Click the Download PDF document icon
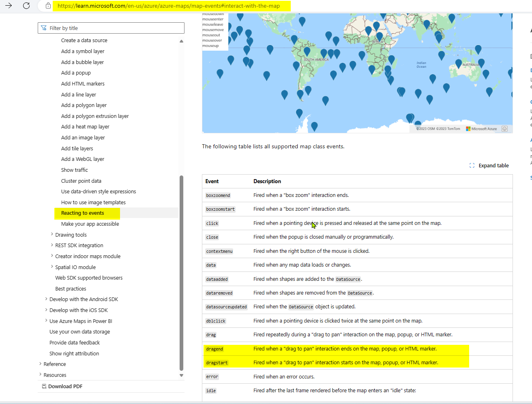The image size is (532, 404). coord(44,386)
